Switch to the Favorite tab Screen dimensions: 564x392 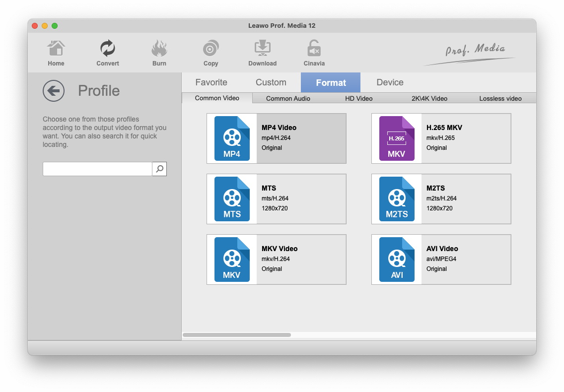click(x=211, y=82)
